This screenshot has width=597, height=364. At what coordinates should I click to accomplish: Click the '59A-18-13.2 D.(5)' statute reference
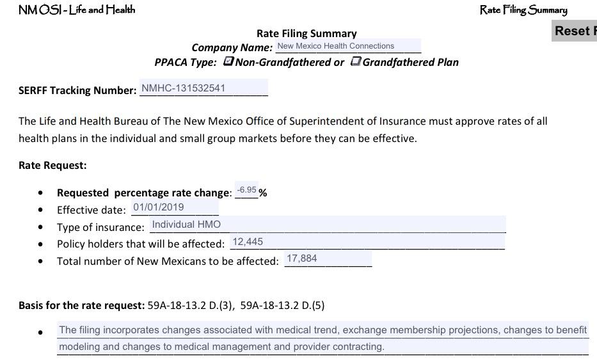[x=282, y=305]
